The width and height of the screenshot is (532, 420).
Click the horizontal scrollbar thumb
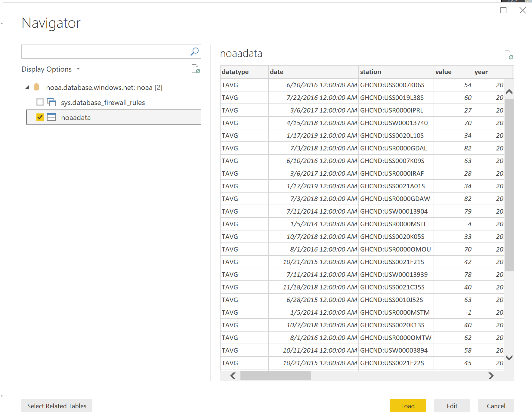click(275, 376)
